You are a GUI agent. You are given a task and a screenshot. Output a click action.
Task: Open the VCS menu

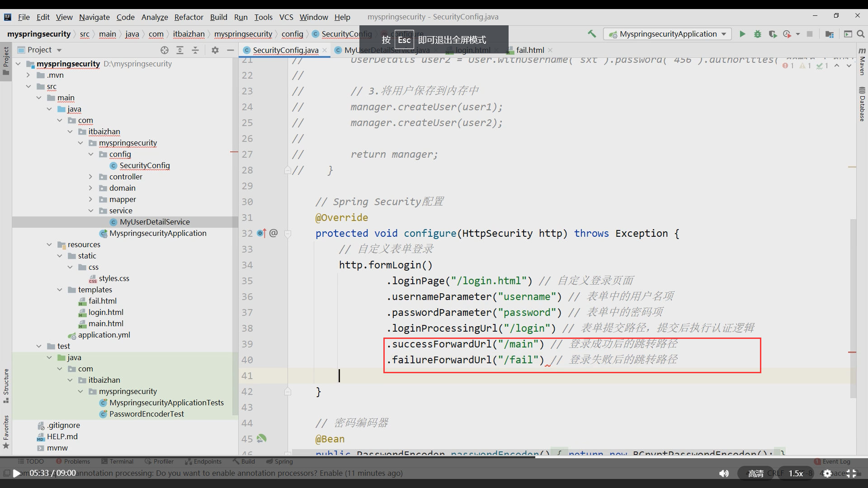pos(286,17)
